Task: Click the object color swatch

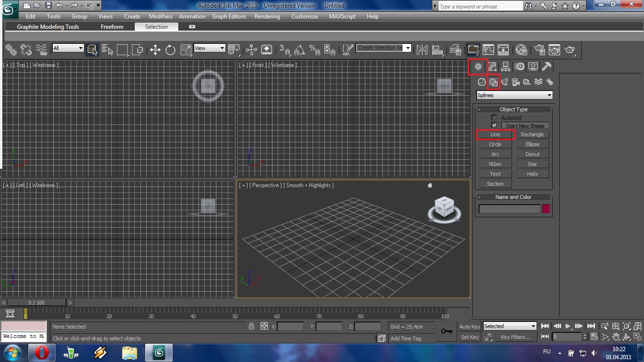Action: 546,209
